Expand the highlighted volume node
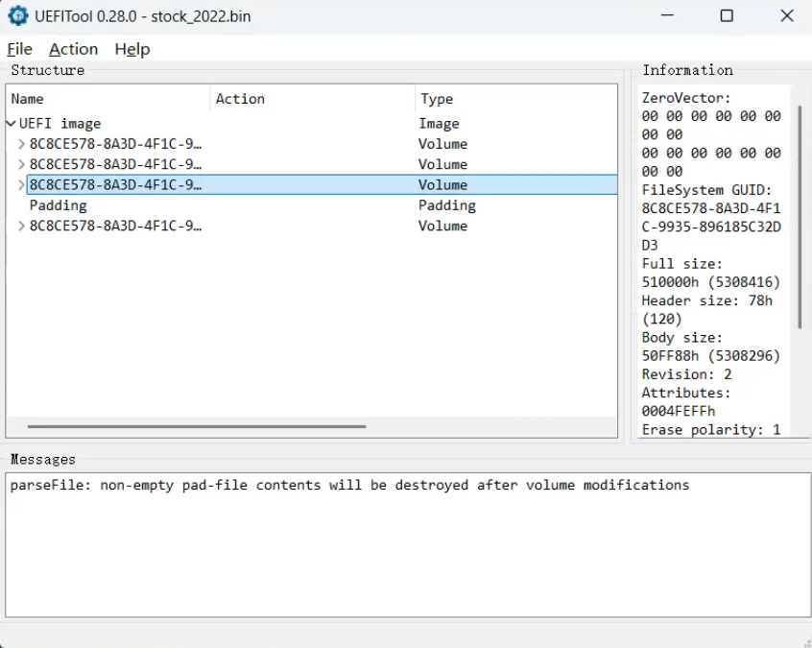This screenshot has width=812, height=648. click(21, 185)
